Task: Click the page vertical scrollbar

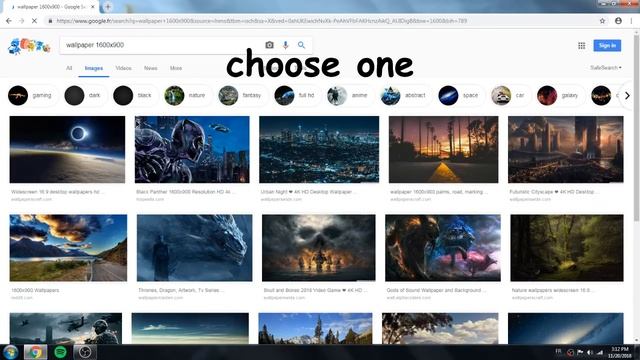Action: coord(636,129)
